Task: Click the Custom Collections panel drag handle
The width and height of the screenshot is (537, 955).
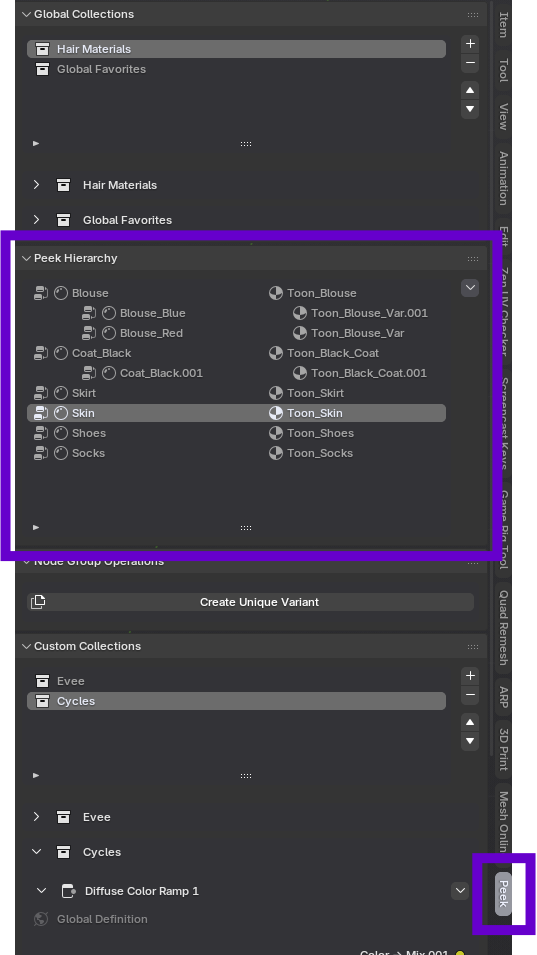Action: click(x=472, y=647)
